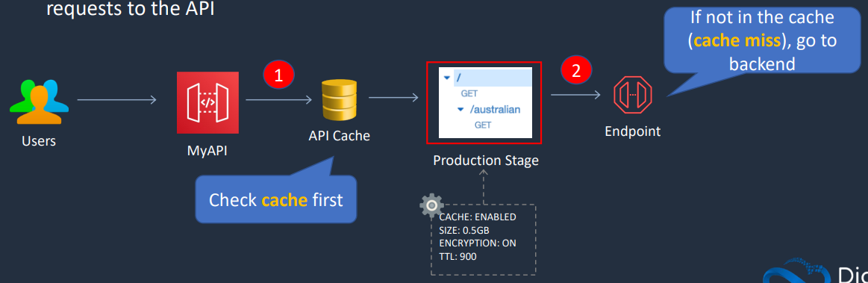Click the CACHE: ENABLED setting text
Screen dimensions: 868x283
(477, 217)
